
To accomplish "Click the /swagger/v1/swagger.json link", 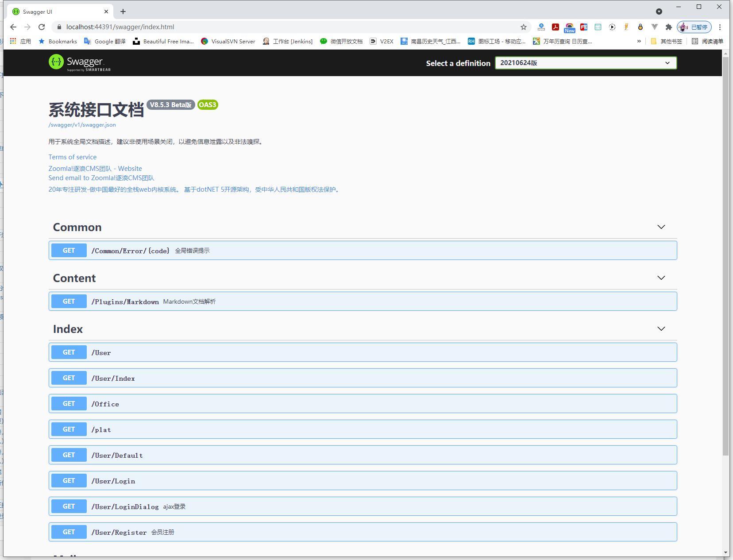I will point(81,125).
